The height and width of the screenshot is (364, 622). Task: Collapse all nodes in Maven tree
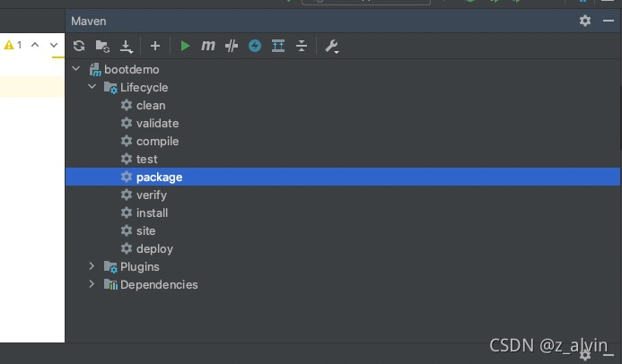(302, 46)
